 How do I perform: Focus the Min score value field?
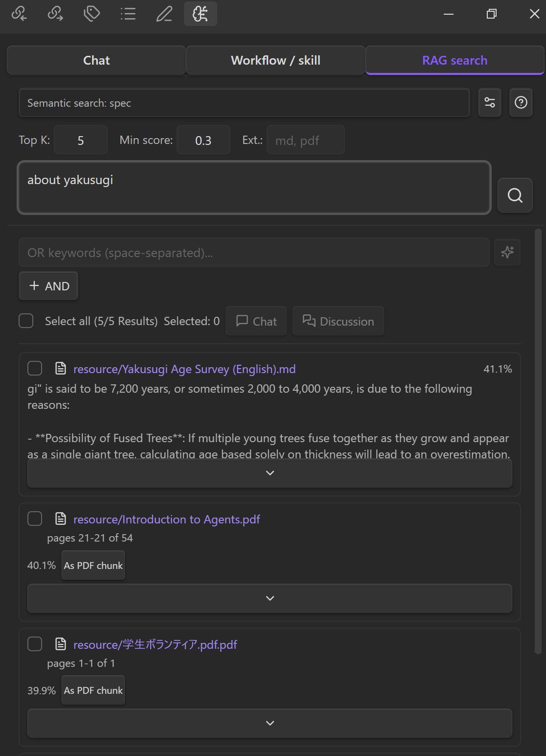(x=203, y=140)
